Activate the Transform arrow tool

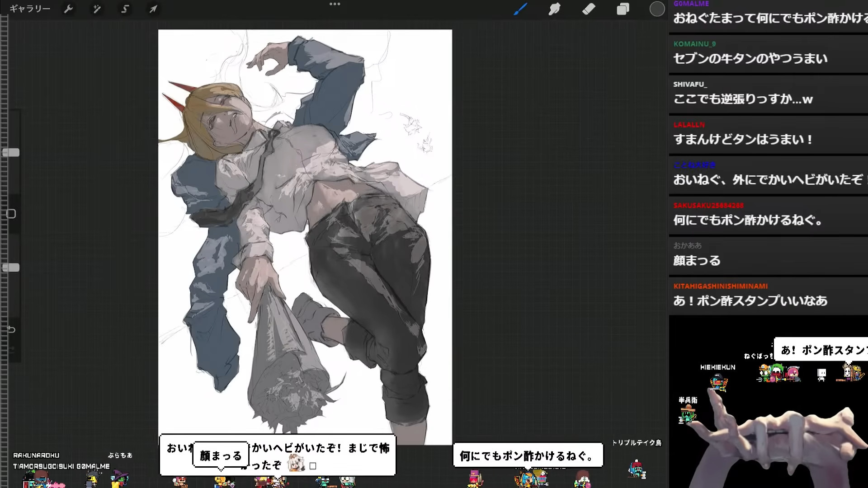point(153,9)
